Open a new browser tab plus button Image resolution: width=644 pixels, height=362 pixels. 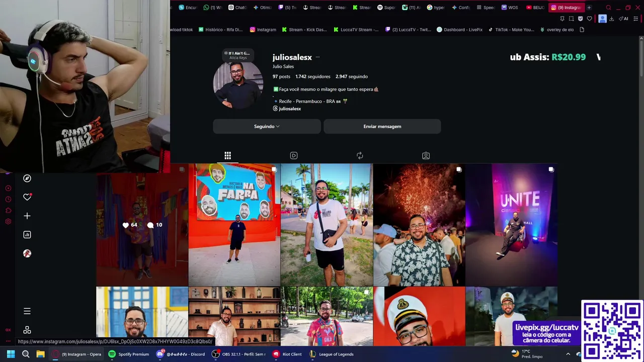coord(589,8)
